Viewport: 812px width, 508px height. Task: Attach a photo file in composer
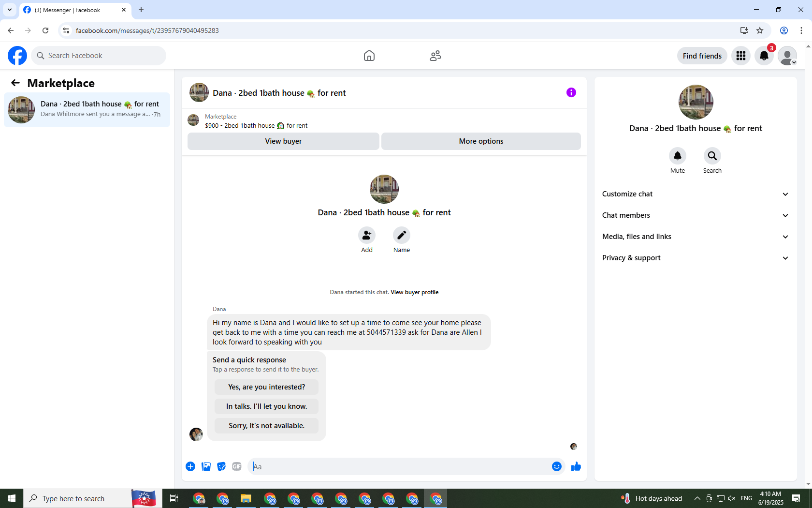coord(206,466)
